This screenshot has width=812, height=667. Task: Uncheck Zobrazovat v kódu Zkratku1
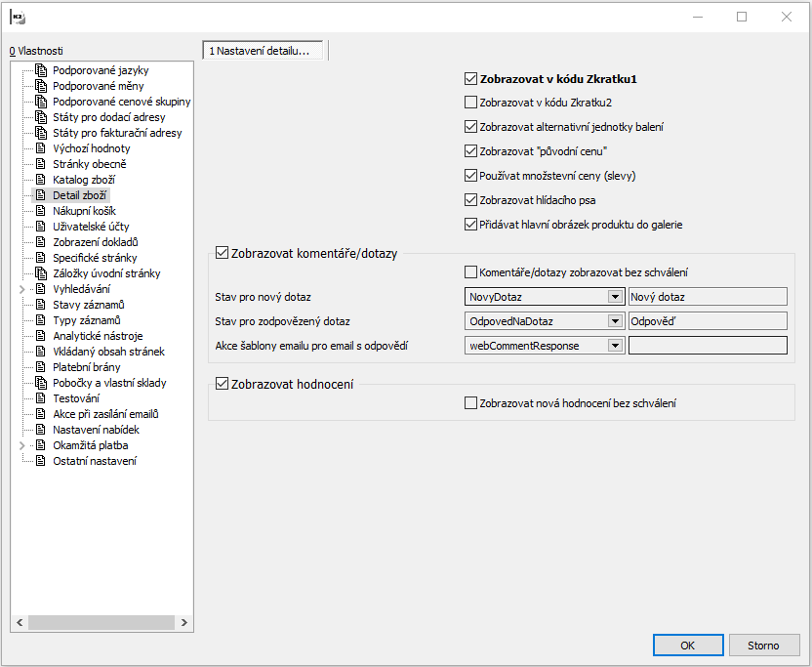point(470,79)
